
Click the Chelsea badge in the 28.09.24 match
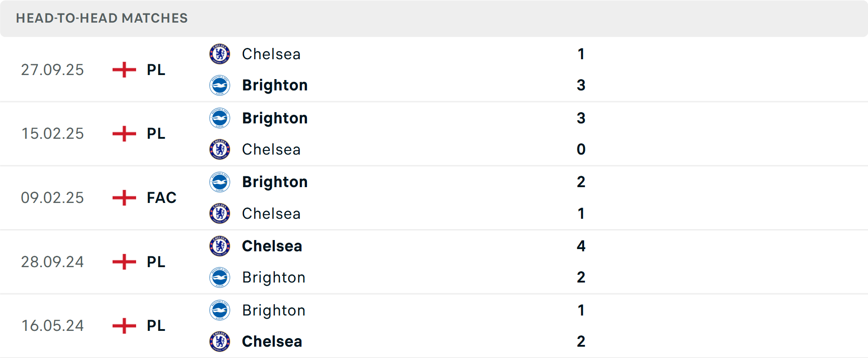(220, 246)
